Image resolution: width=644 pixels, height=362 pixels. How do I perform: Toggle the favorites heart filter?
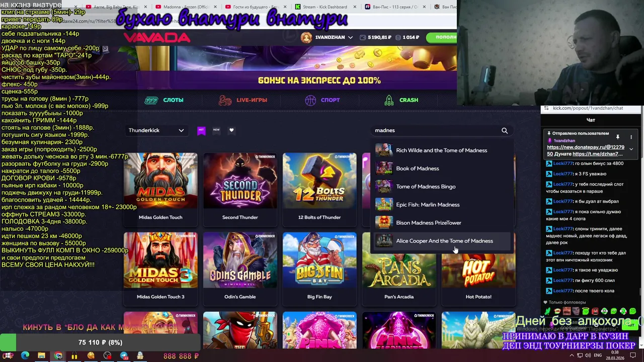pyautogui.click(x=231, y=130)
